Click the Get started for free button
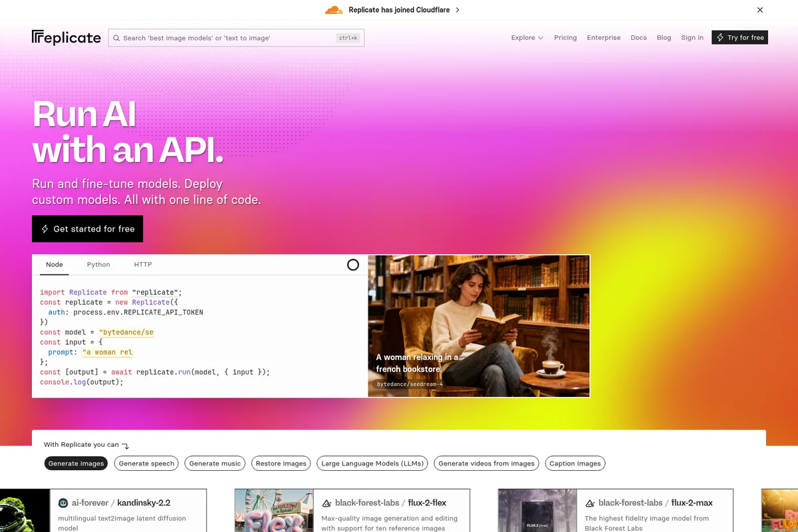798x532 pixels. click(x=87, y=229)
